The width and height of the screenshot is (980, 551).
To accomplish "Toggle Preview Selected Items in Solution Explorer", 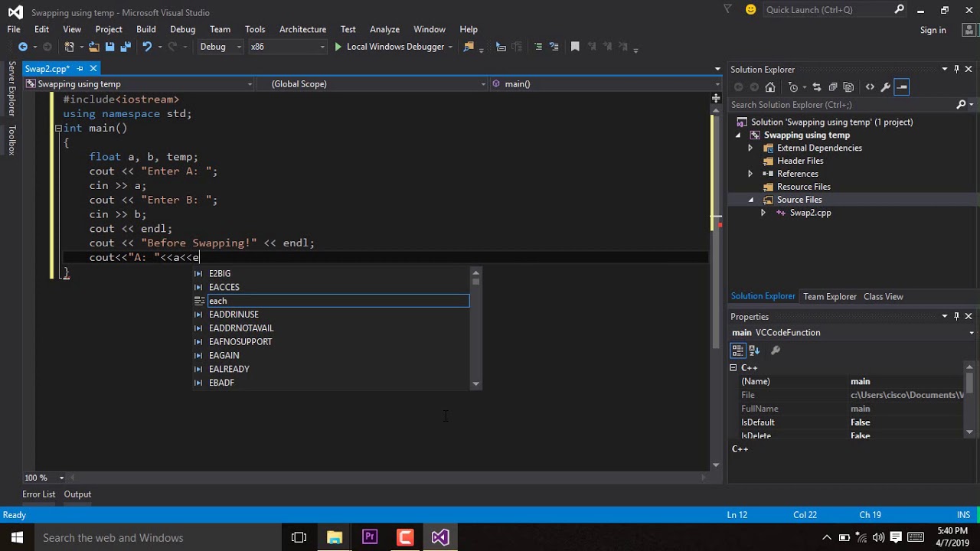I will [x=902, y=87].
